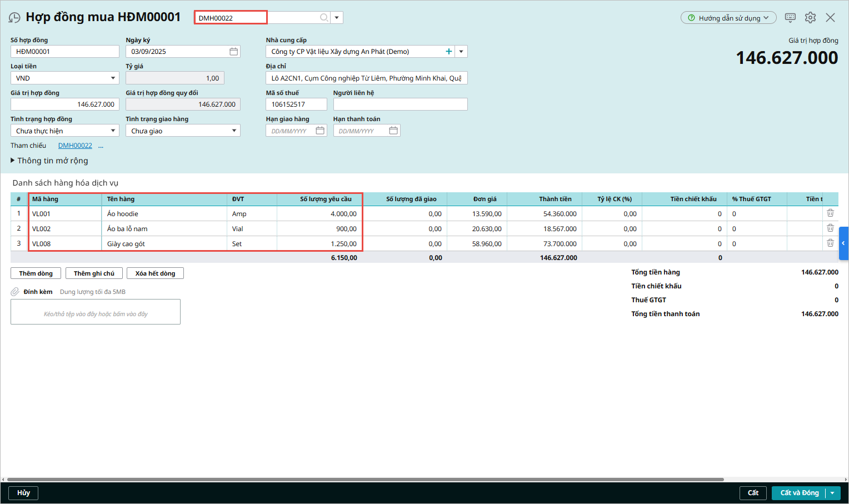The height and width of the screenshot is (504, 849).
Task: Open the keyboard shortcuts icon
Action: coord(790,18)
